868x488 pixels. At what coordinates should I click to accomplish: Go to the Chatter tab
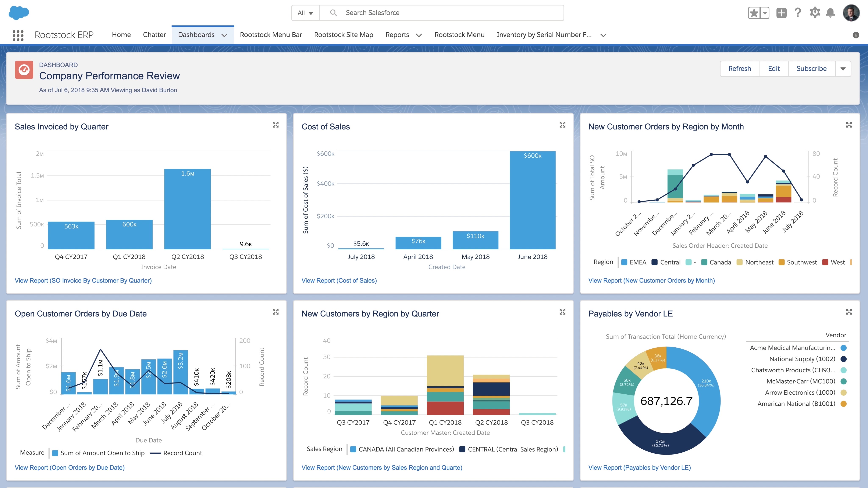154,35
